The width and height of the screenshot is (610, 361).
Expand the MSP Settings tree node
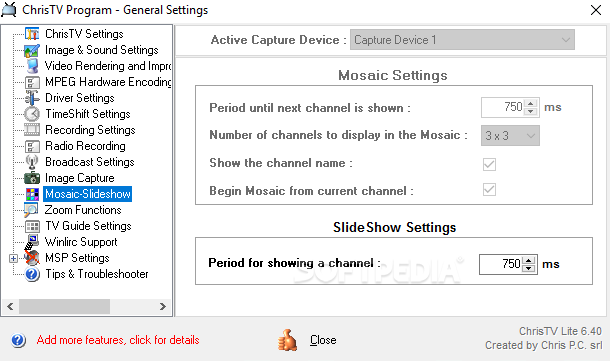(x=13, y=258)
